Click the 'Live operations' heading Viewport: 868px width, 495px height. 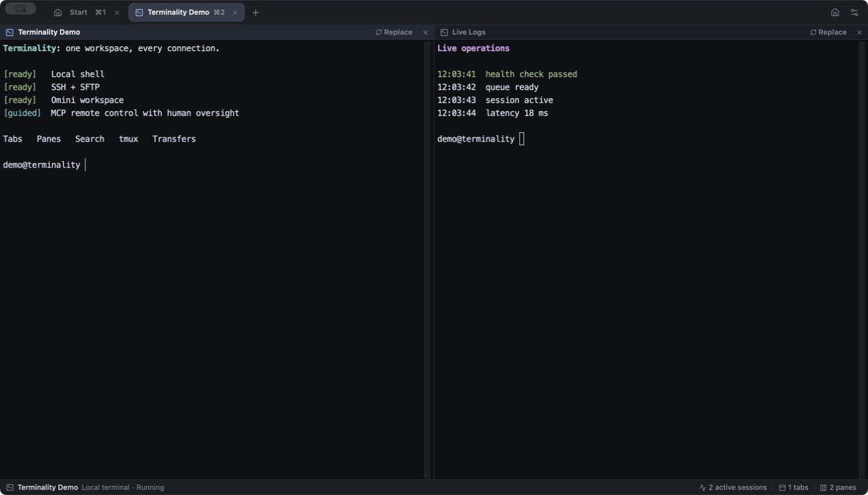pyautogui.click(x=473, y=48)
